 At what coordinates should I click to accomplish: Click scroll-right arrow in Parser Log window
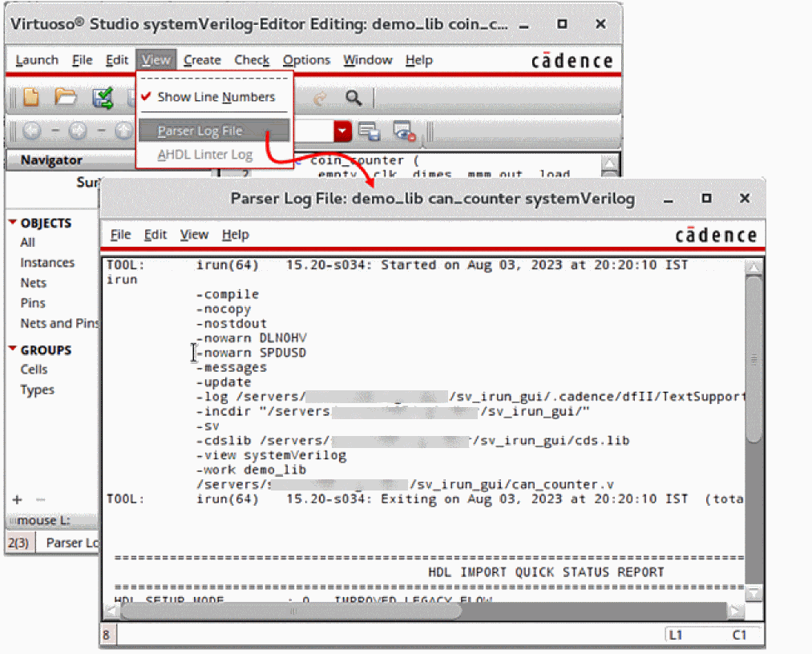click(x=735, y=611)
